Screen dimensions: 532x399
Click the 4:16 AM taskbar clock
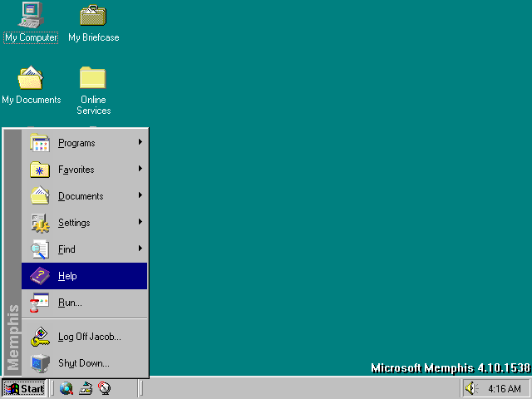(505, 389)
